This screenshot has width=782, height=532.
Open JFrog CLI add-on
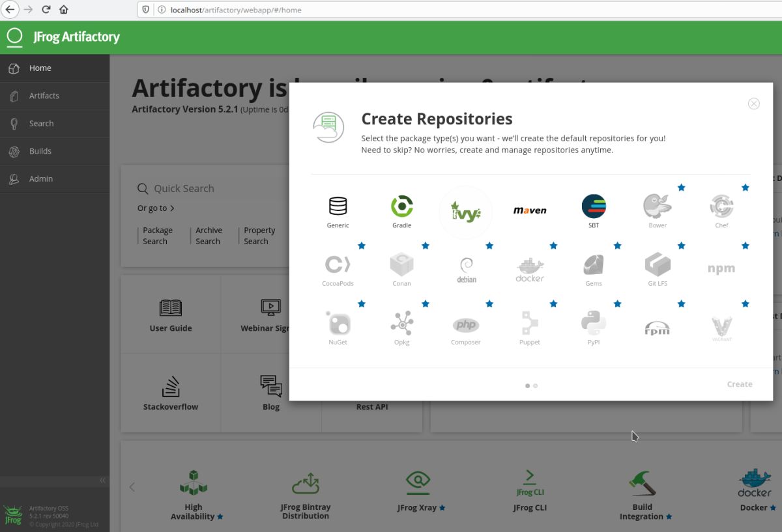(x=530, y=490)
